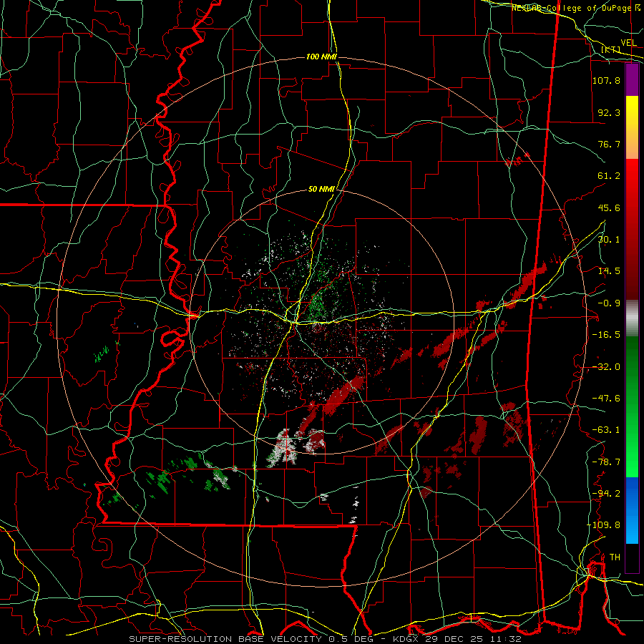
Task: Click the gray near-zero segment of the scale
Action: click(x=632, y=318)
